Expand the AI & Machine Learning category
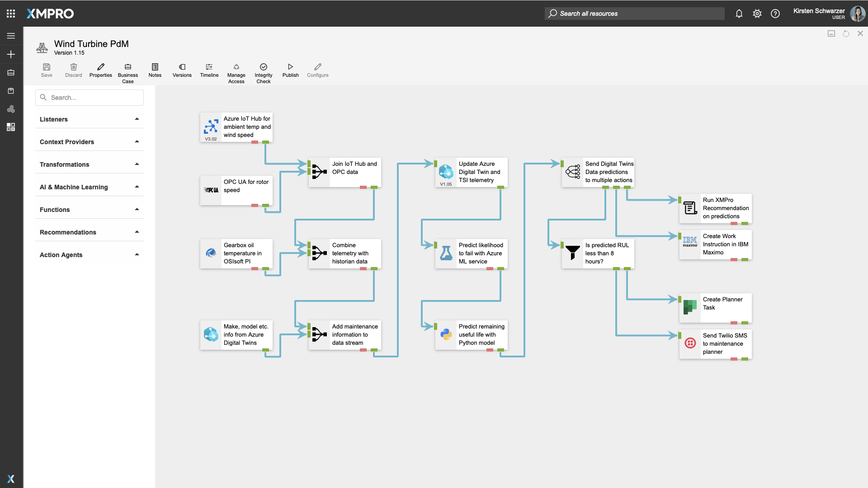Image resolution: width=868 pixels, height=488 pixels. pyautogui.click(x=90, y=187)
